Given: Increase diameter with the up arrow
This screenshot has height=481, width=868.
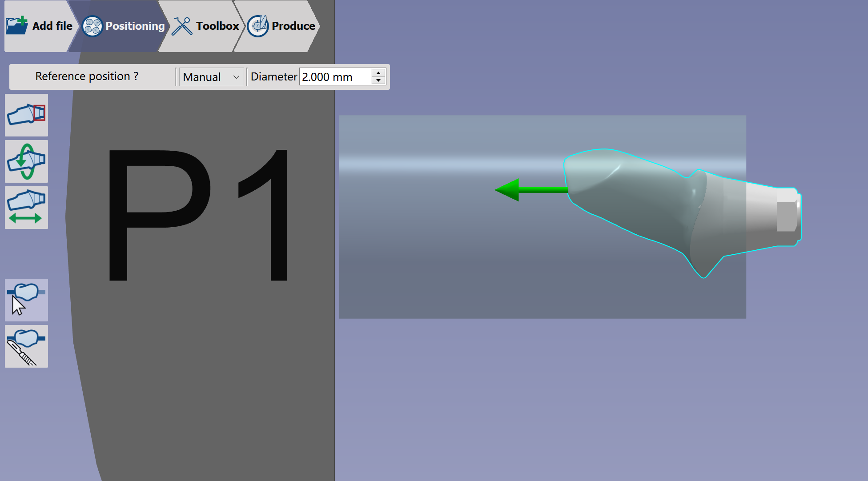Looking at the screenshot, I should [x=378, y=73].
